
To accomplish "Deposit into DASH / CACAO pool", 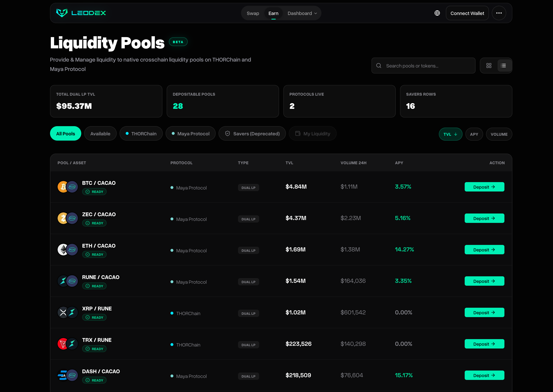I will pos(484,375).
